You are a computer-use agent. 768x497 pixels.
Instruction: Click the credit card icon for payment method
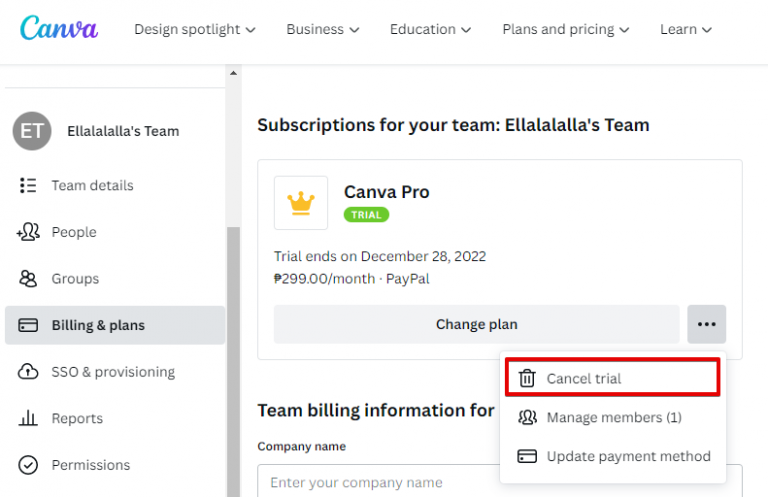click(527, 456)
